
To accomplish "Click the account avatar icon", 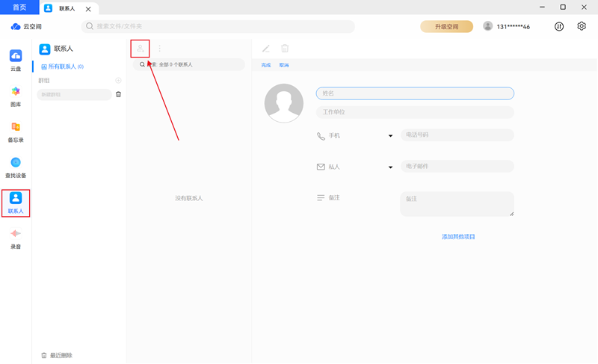I will pos(487,26).
